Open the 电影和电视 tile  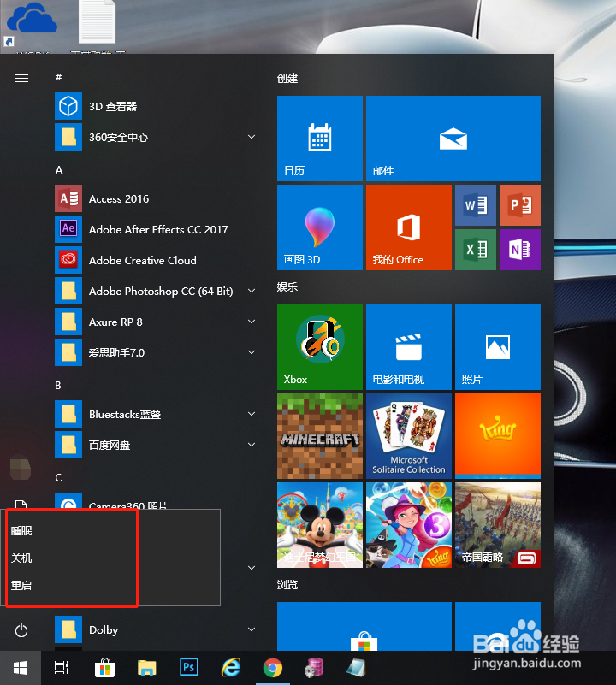408,347
